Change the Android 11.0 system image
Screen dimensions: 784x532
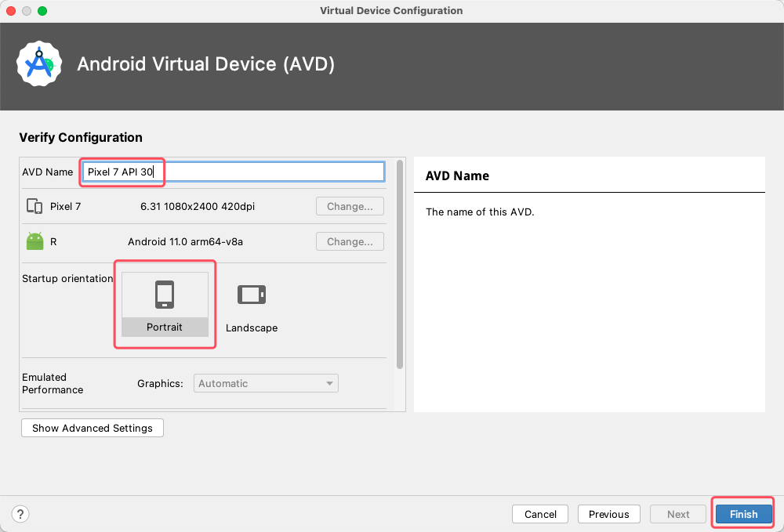[x=350, y=241]
